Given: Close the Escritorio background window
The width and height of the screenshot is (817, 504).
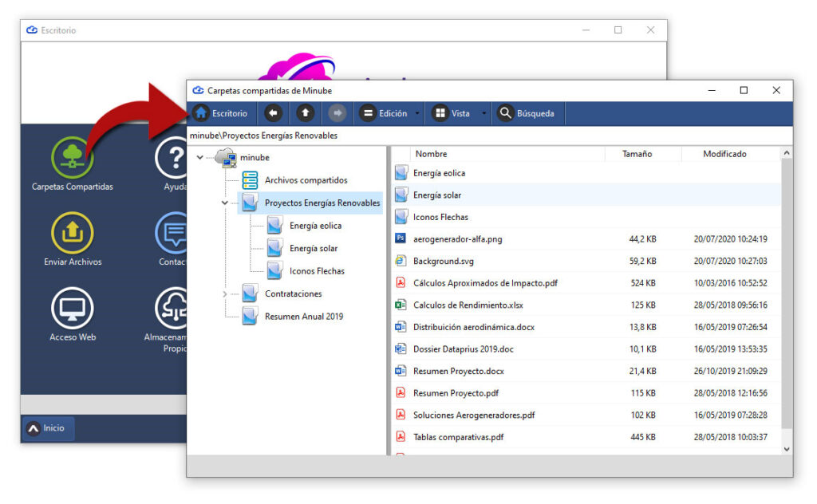Looking at the screenshot, I should [650, 30].
